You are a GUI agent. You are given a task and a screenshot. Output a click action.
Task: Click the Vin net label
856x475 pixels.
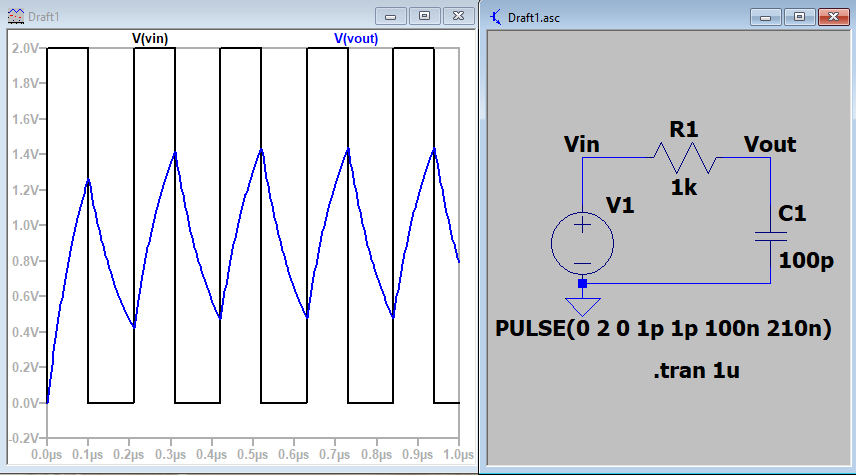point(581,144)
